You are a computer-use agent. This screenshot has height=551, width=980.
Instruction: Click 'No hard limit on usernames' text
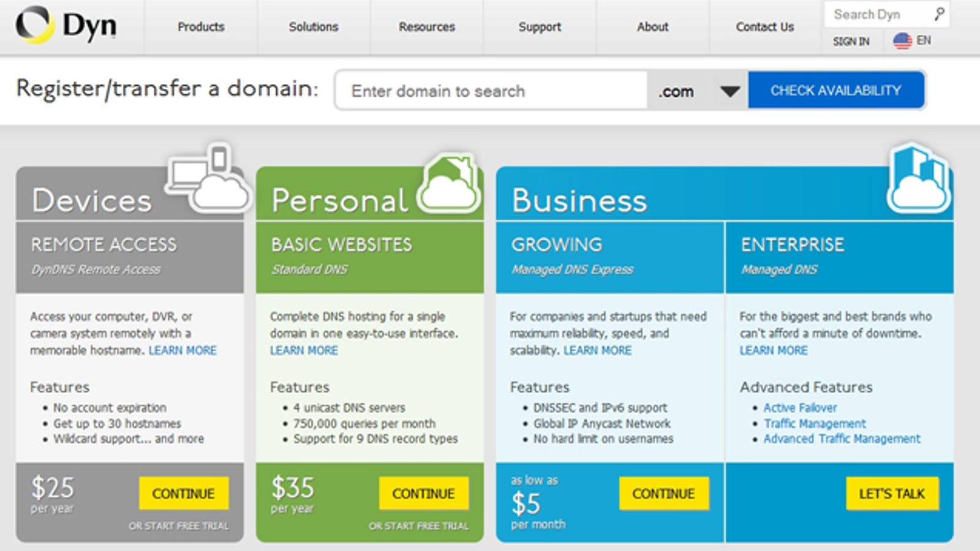(x=603, y=439)
